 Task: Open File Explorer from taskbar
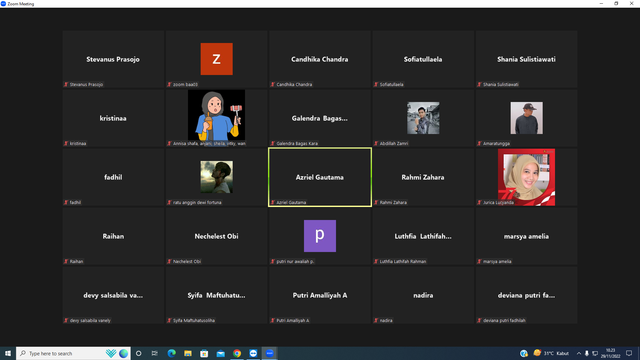pos(188,353)
